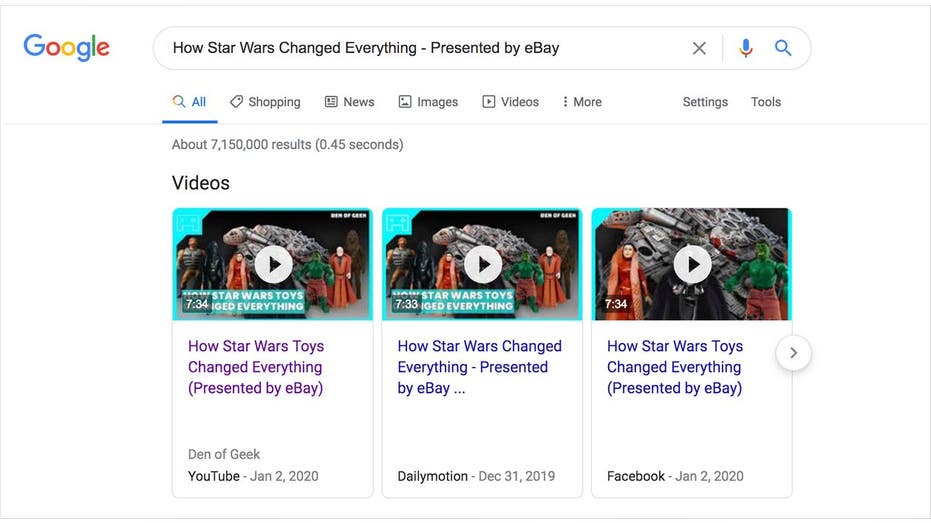Open the Tools dropdown
The height and width of the screenshot is (523, 931).
(x=765, y=102)
